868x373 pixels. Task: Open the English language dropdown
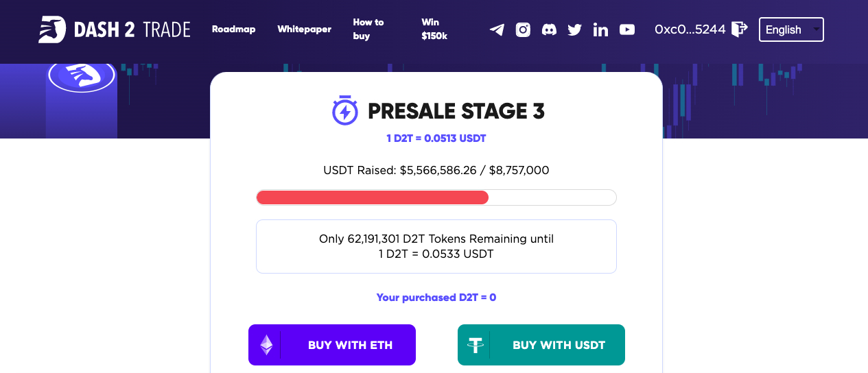[x=791, y=29]
